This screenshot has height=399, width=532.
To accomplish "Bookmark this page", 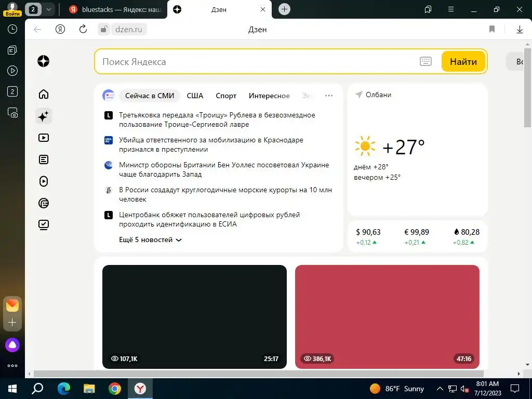I will point(492,29).
